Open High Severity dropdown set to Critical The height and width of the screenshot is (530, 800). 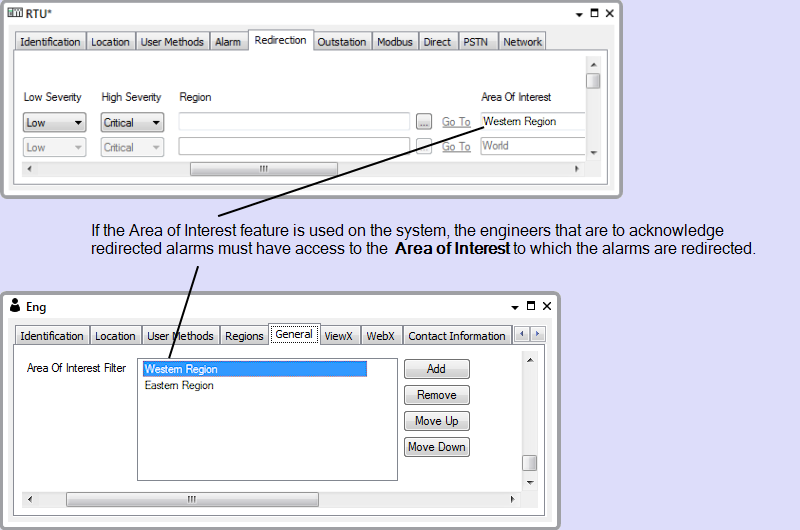coord(132,123)
